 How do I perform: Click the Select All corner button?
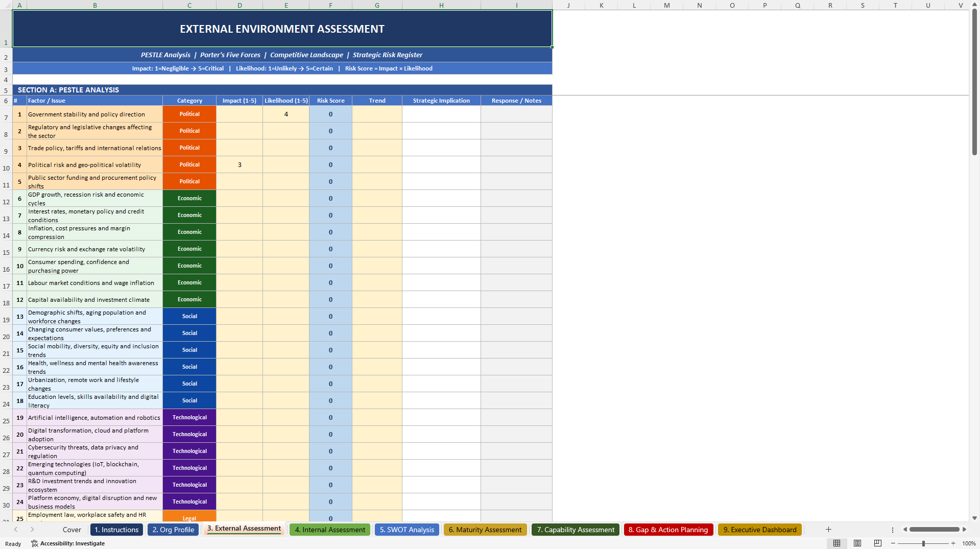pos(6,5)
